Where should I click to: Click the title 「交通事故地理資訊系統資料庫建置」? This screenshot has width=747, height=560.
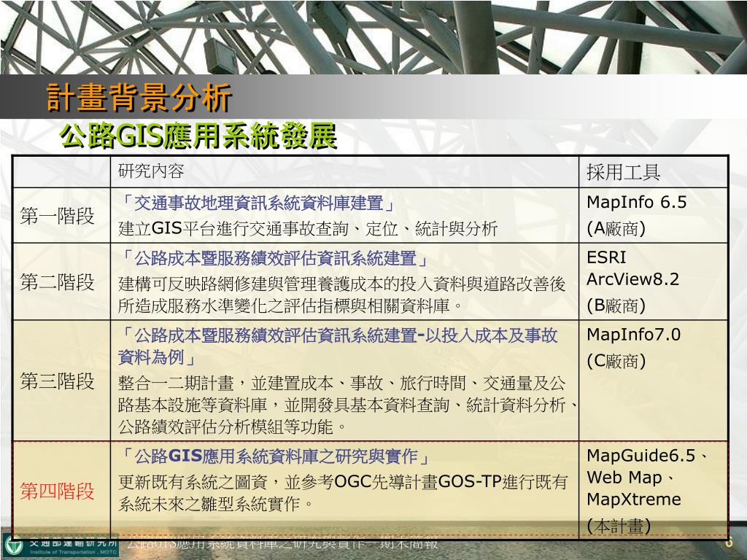click(258, 204)
